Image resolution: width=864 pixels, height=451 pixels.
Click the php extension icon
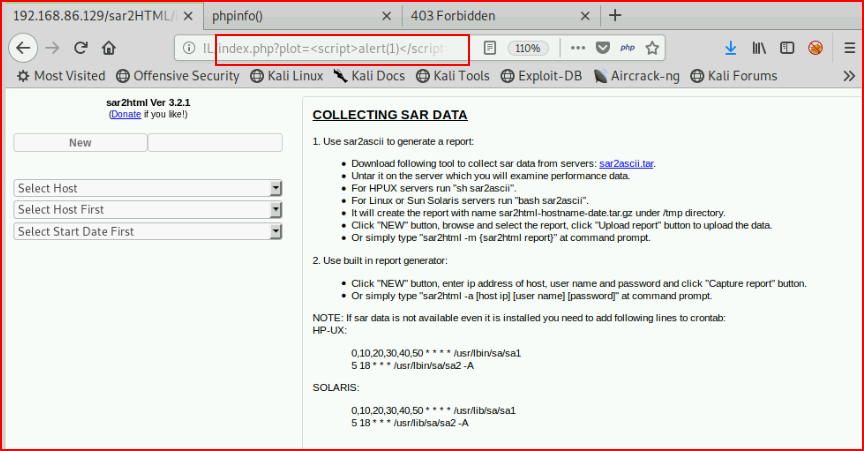click(x=627, y=48)
